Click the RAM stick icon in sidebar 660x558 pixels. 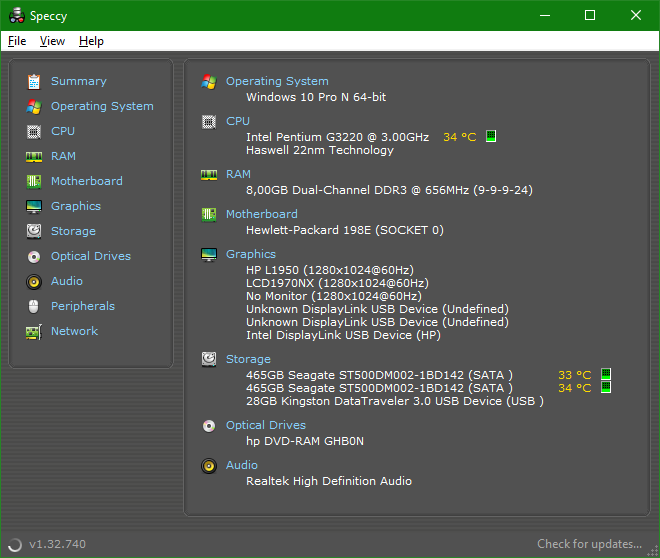tap(34, 157)
